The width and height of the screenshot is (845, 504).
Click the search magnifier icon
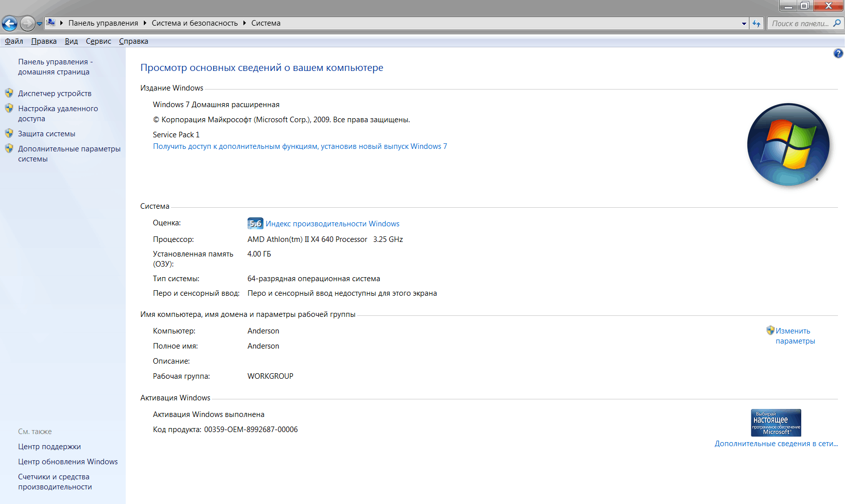click(837, 23)
